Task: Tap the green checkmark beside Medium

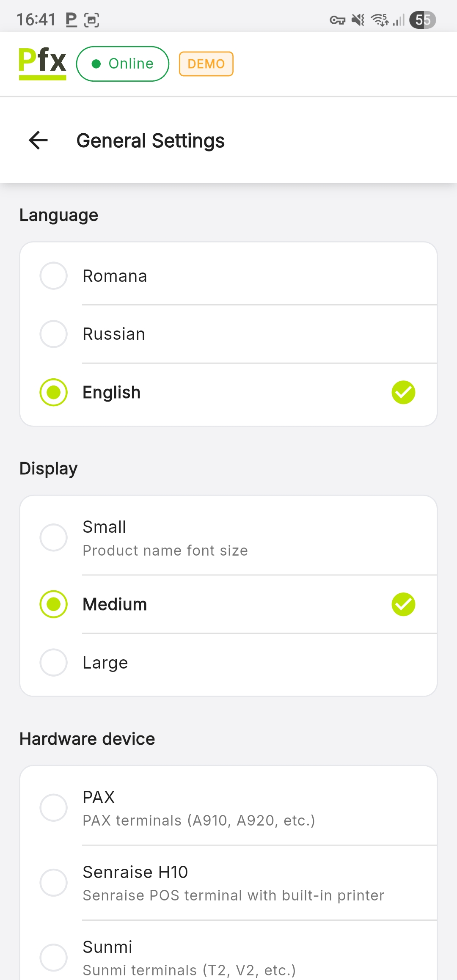Action: click(403, 604)
